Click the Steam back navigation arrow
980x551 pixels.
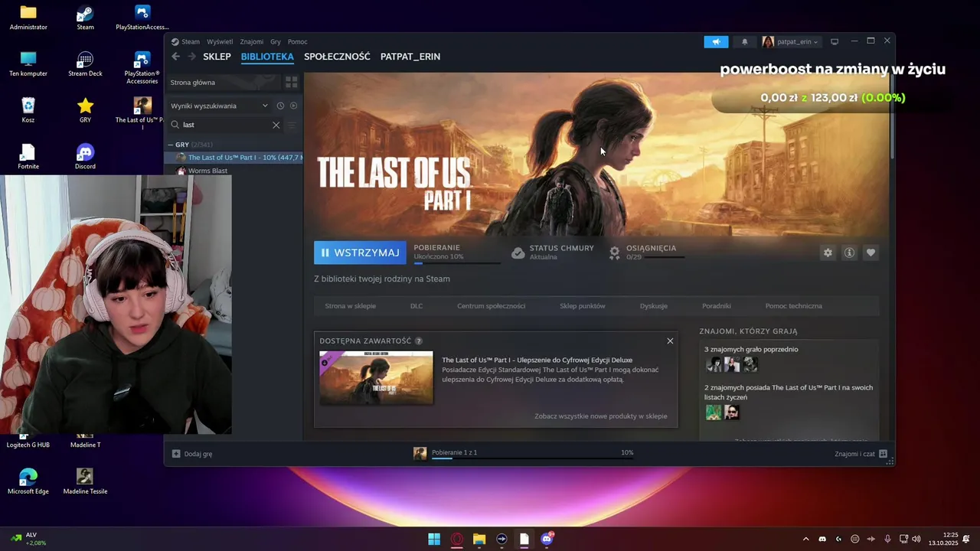(x=175, y=57)
